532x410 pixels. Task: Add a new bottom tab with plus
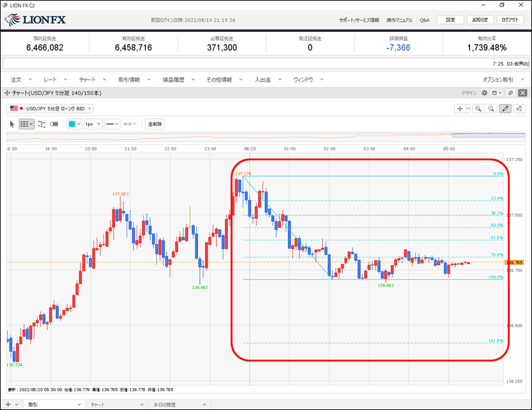tap(8, 404)
